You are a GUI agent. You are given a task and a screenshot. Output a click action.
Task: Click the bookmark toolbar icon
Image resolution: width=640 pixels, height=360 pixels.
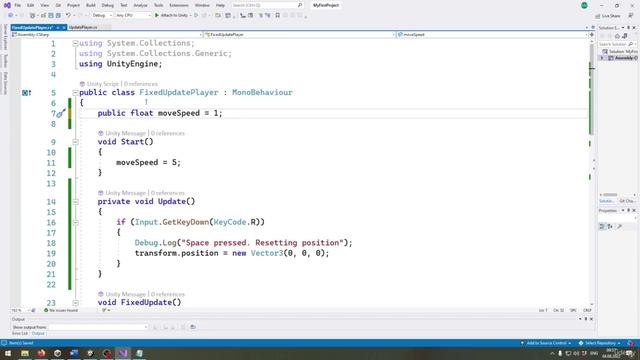point(278,16)
